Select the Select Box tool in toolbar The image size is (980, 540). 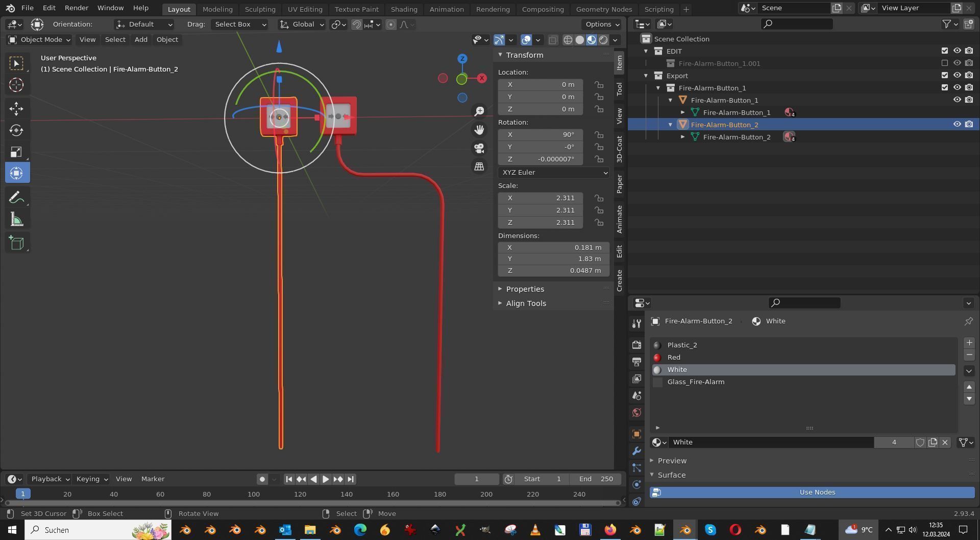pyautogui.click(x=16, y=63)
